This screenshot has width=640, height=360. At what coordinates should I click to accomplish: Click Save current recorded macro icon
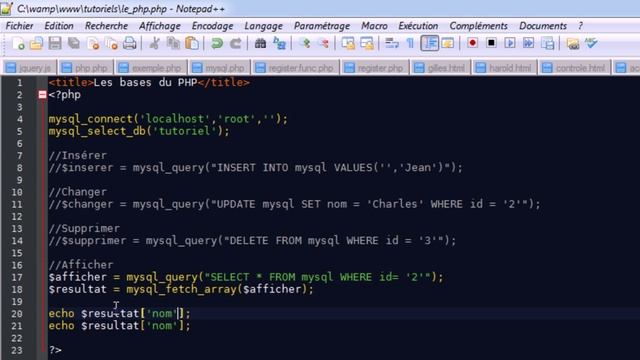[x=547, y=43]
